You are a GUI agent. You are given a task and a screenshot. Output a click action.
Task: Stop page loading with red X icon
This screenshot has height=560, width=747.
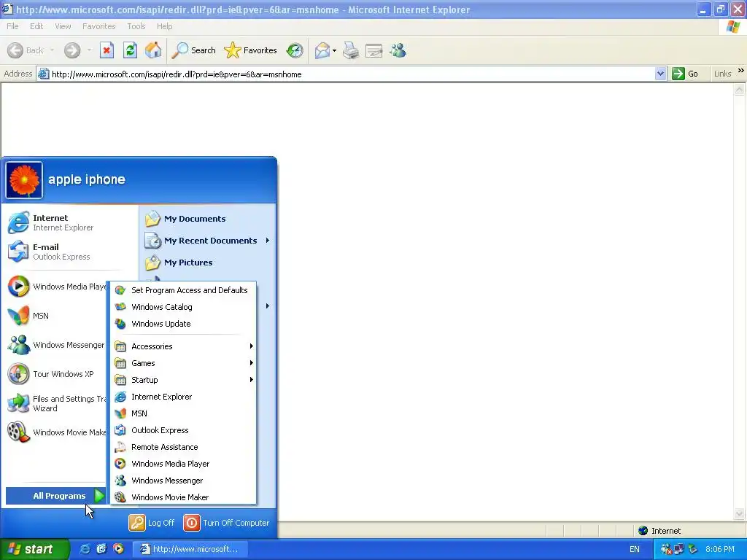(x=107, y=50)
